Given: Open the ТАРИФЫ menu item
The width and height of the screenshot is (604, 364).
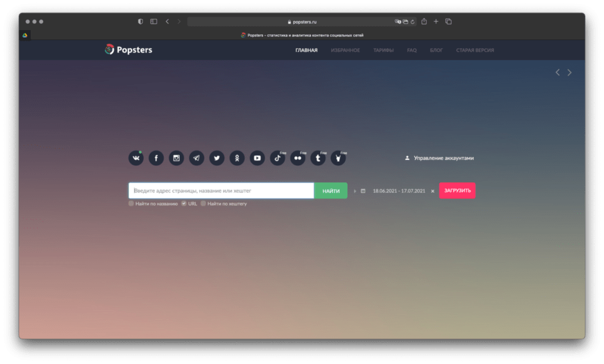Looking at the screenshot, I should pos(383,50).
